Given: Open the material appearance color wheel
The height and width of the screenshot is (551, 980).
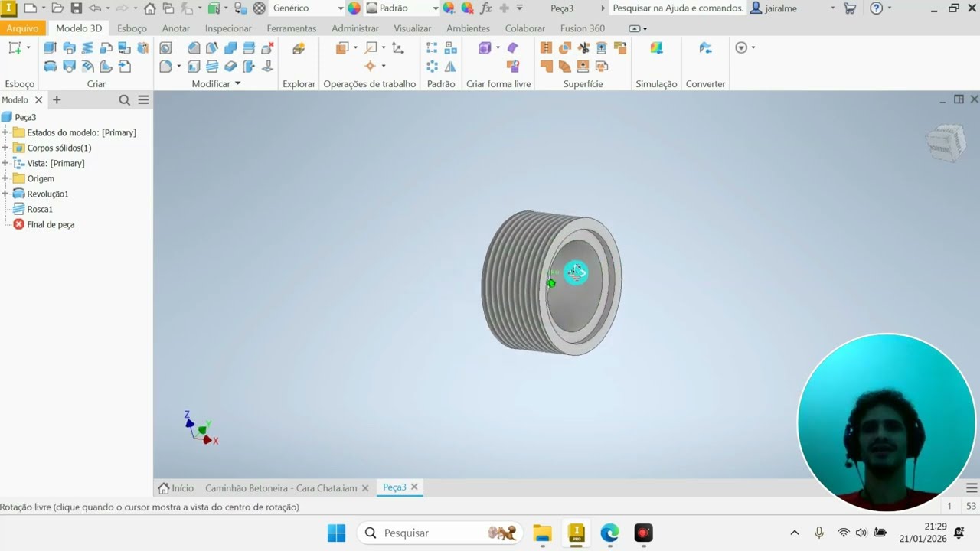Looking at the screenshot, I should pyautogui.click(x=354, y=8).
